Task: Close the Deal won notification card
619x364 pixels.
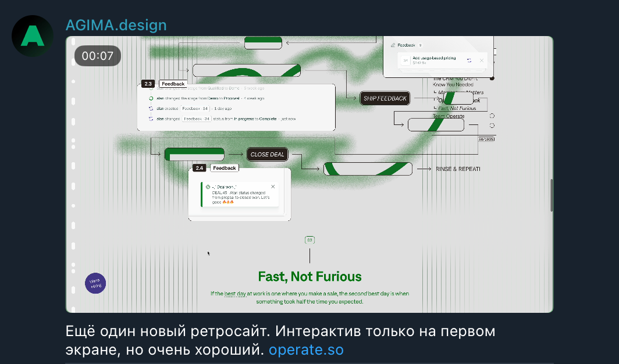Action: click(273, 187)
